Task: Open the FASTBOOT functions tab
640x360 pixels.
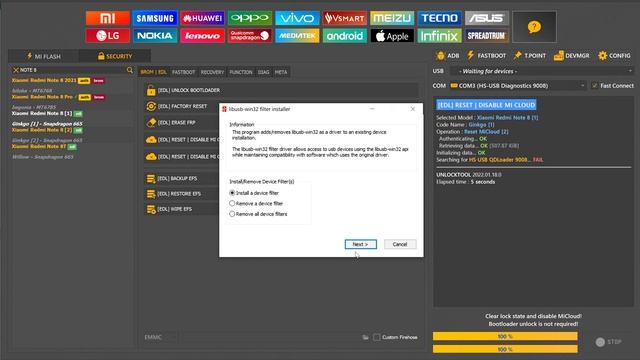Action: [183, 72]
